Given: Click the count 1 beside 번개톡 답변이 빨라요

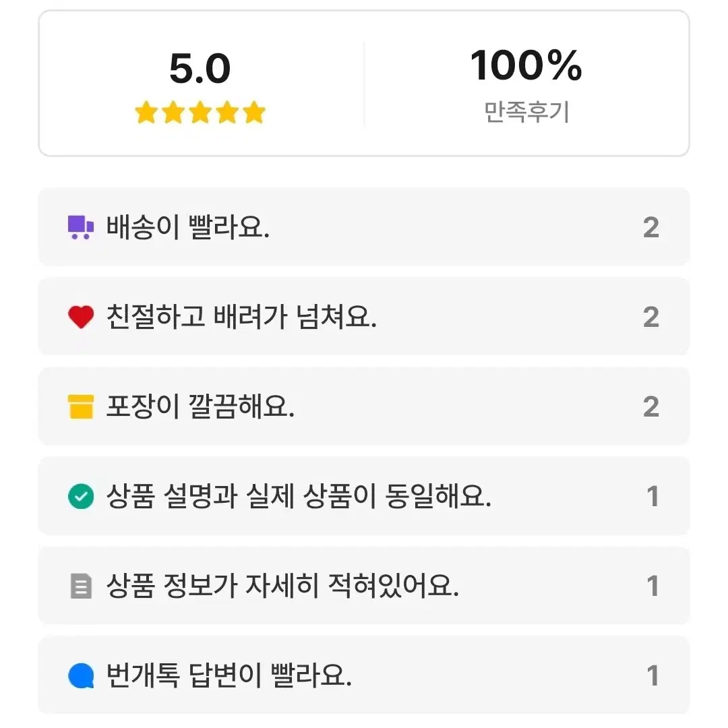Looking at the screenshot, I should click(653, 675).
